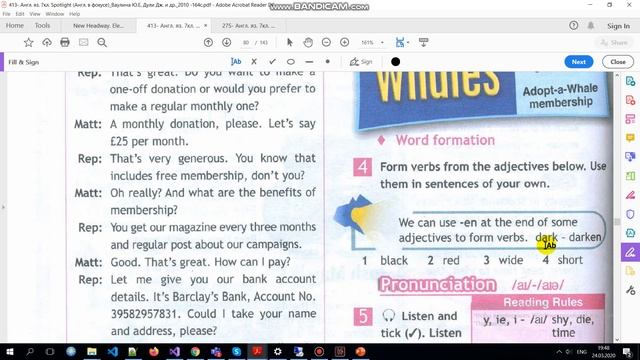Go to the next page with the down arrow
Image resolution: width=640 pixels, height=360 pixels.
(227, 42)
